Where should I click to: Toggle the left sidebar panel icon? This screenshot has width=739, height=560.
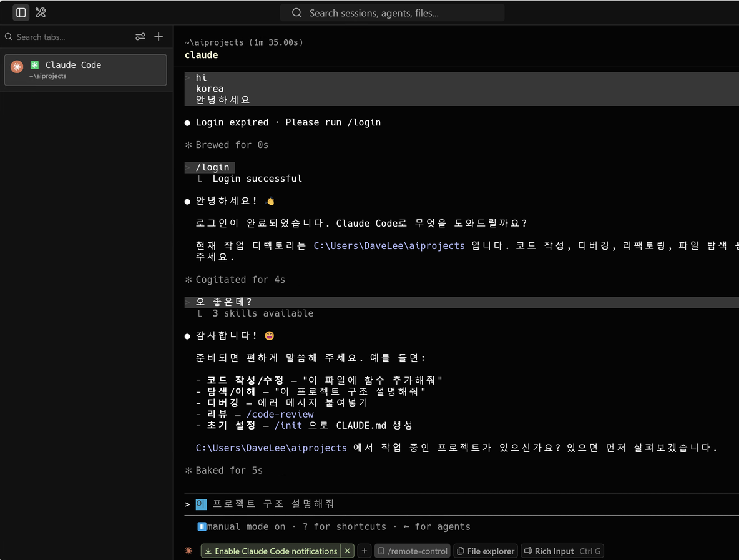[21, 12]
